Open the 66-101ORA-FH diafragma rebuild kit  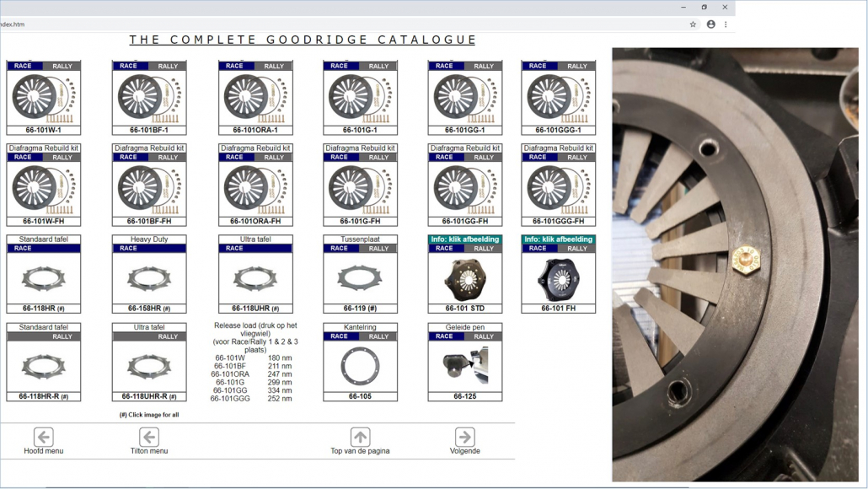point(255,189)
